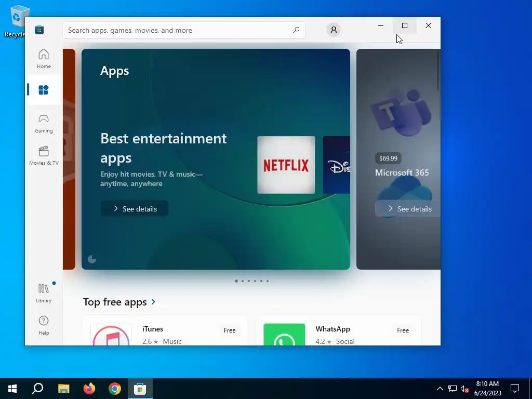Image resolution: width=532 pixels, height=399 pixels.
Task: See details for Microsoft 365
Action: tap(408, 209)
